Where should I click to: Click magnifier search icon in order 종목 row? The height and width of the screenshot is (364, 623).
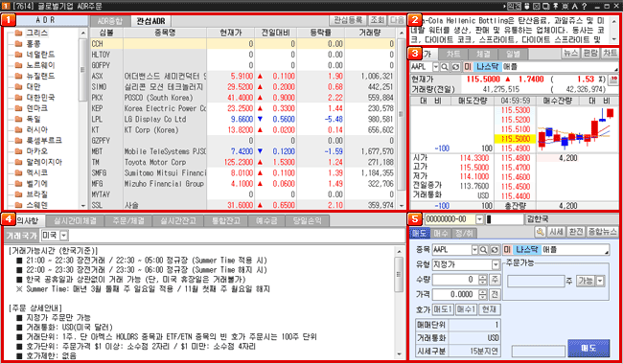[483, 250]
